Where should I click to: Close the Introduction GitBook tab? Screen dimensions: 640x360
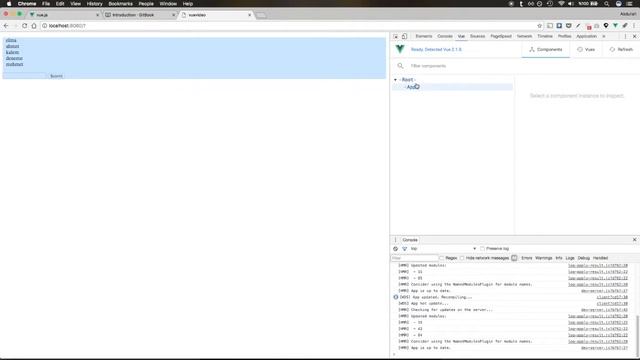pyautogui.click(x=173, y=15)
